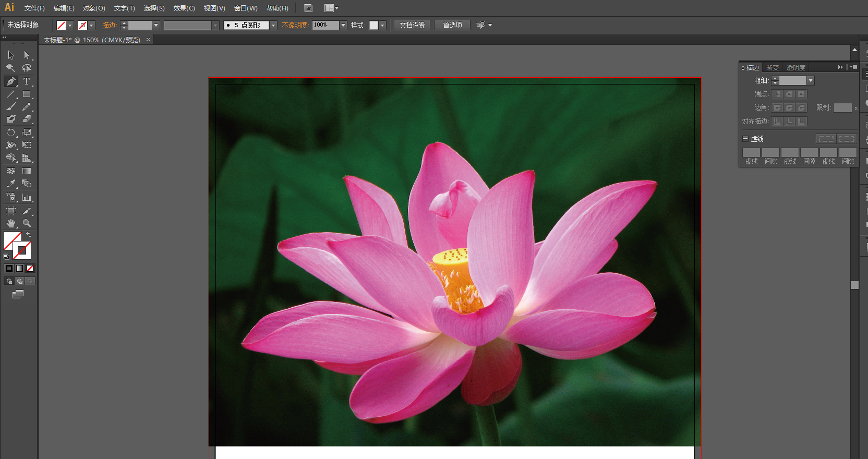This screenshot has height=459, width=868.
Task: Select the Zoom magnifier tool
Action: tap(27, 223)
